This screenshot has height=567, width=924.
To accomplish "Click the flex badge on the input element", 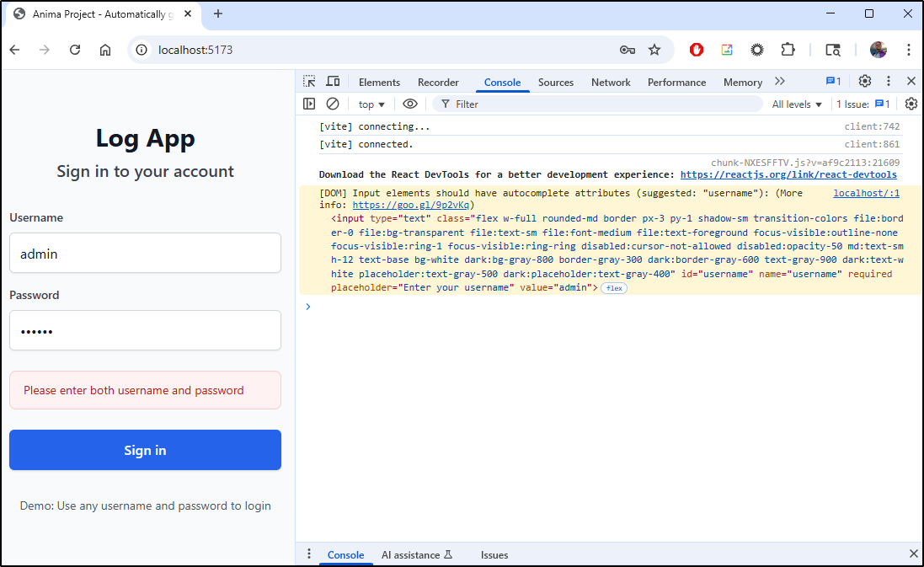I will (614, 288).
